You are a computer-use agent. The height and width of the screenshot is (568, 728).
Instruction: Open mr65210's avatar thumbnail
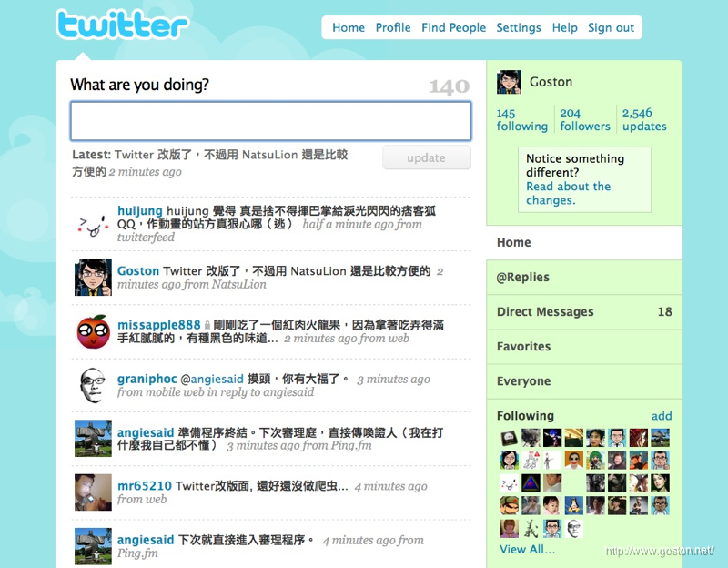[93, 492]
